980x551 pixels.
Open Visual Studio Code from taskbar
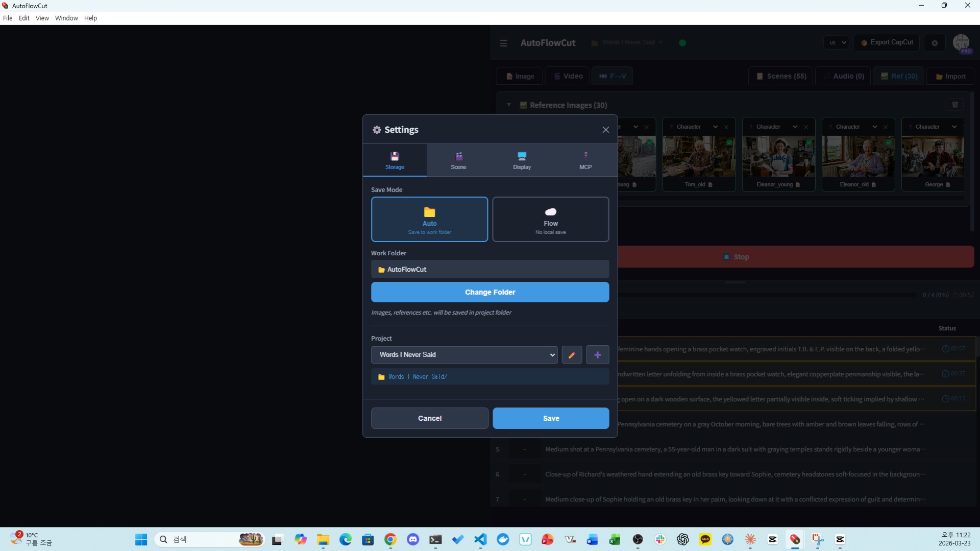click(480, 539)
